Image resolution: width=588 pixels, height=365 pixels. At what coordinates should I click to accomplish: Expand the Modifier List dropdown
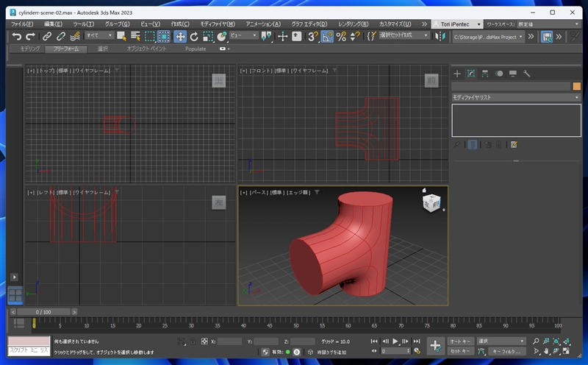[x=516, y=97]
